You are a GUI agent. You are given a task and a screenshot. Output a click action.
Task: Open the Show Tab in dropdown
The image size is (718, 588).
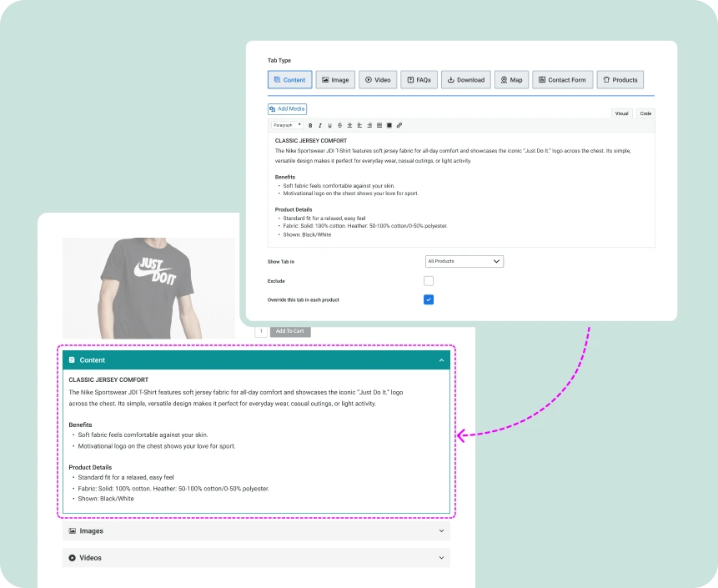(x=464, y=261)
